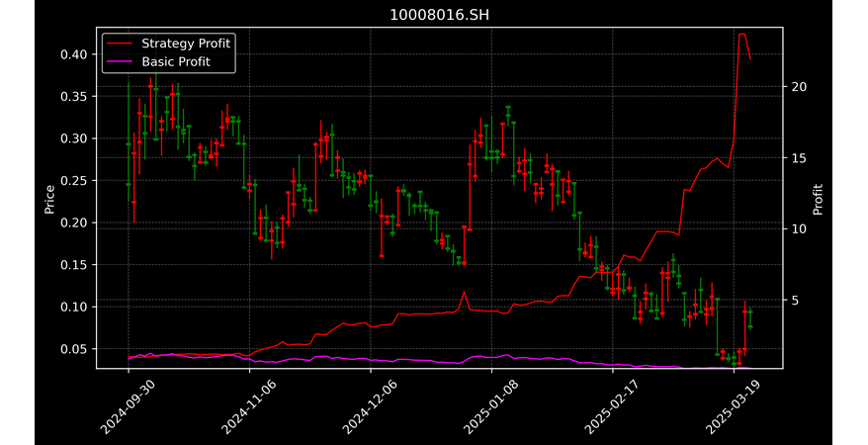Click the profit tick label 5
The height and width of the screenshot is (445, 868).
(796, 301)
